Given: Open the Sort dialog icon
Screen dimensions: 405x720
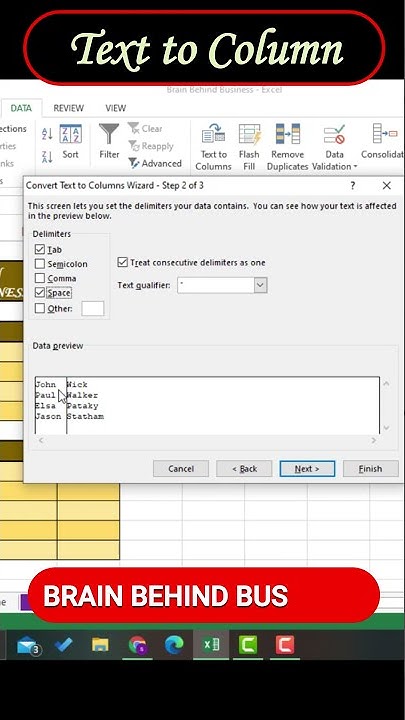Looking at the screenshot, I should coord(71,134).
